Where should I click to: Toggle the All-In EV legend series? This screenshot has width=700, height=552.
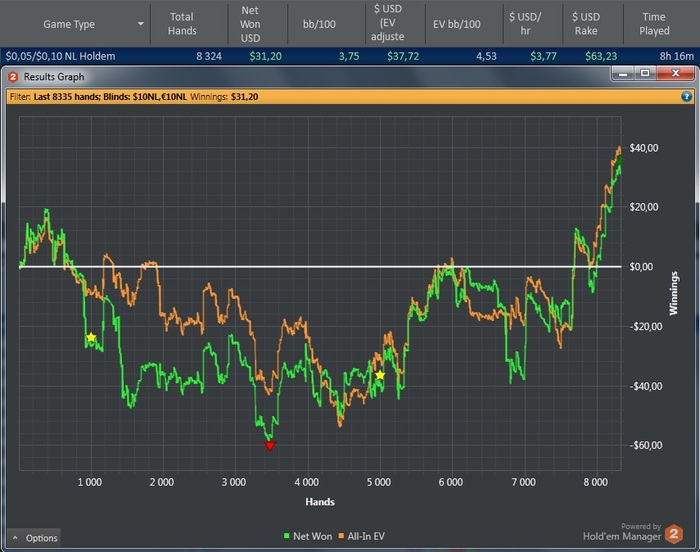pos(361,536)
